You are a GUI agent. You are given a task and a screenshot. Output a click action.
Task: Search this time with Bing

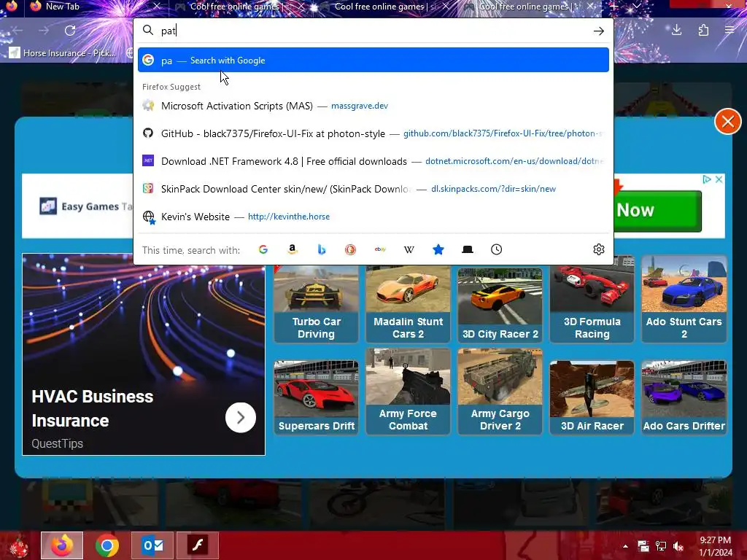(x=322, y=249)
